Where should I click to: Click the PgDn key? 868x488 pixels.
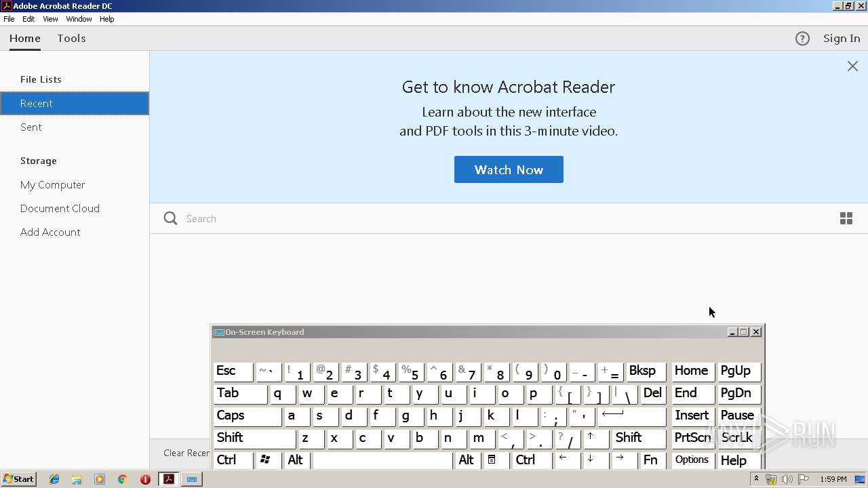(739, 393)
